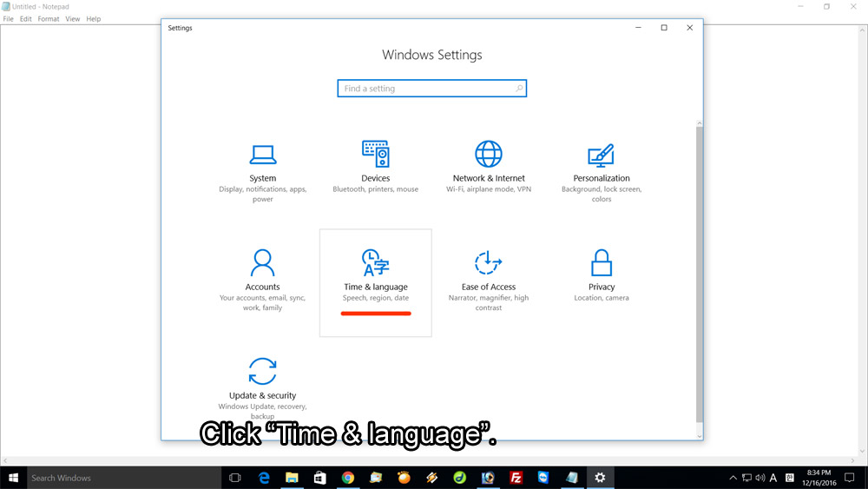Screen dimensions: 868x489
Task: Open Ease of Access settings
Action: point(488,281)
